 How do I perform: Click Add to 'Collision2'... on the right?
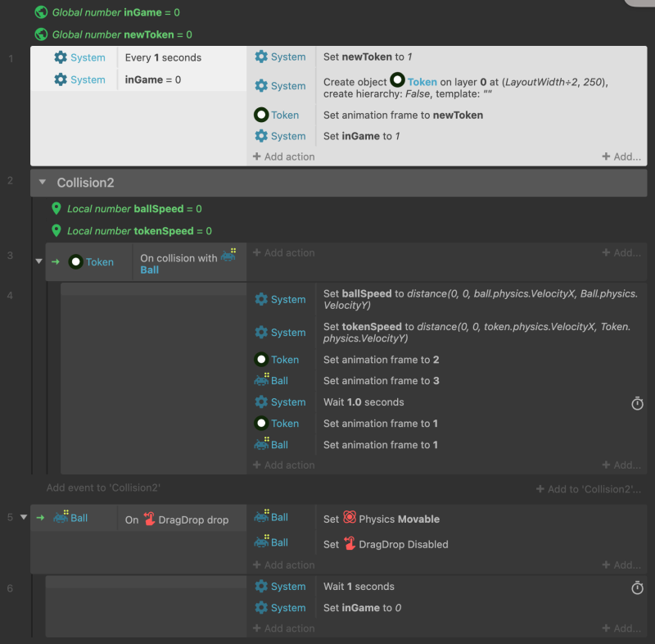[x=588, y=489]
